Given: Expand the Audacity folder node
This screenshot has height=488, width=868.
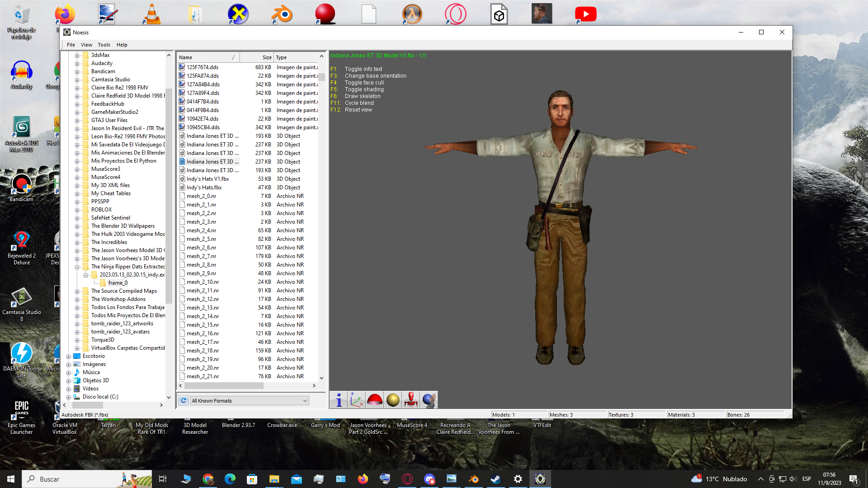Looking at the screenshot, I should [x=77, y=63].
